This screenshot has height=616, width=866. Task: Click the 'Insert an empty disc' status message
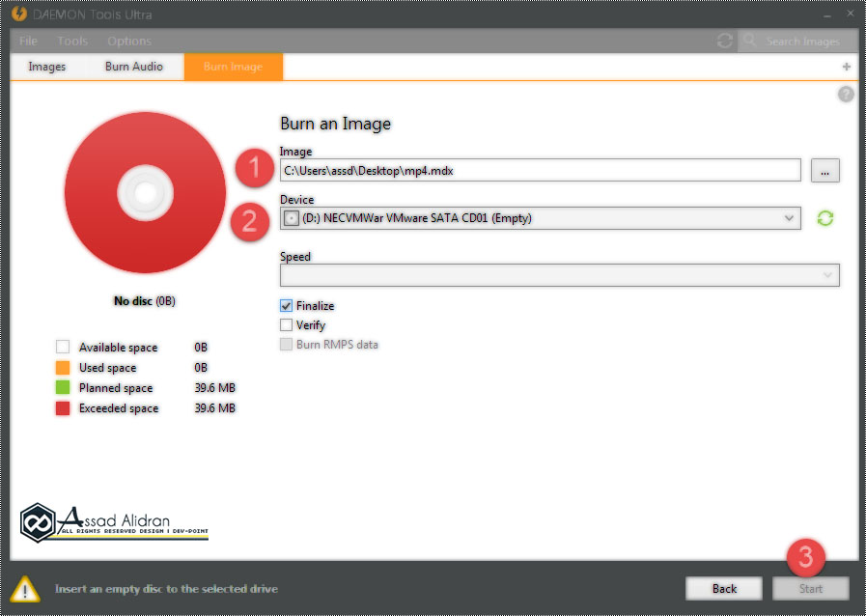click(166, 589)
